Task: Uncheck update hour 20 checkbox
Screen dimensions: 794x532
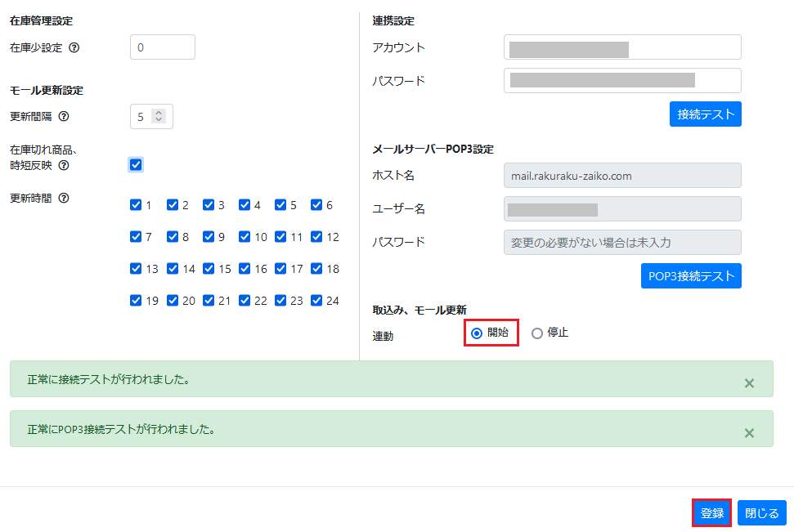Action: pos(173,300)
